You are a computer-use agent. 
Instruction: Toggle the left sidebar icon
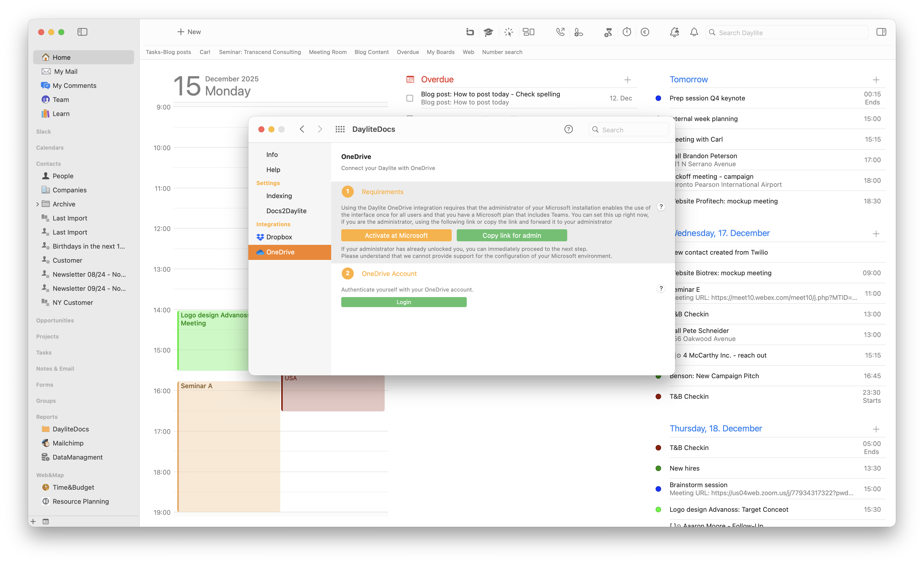(82, 32)
